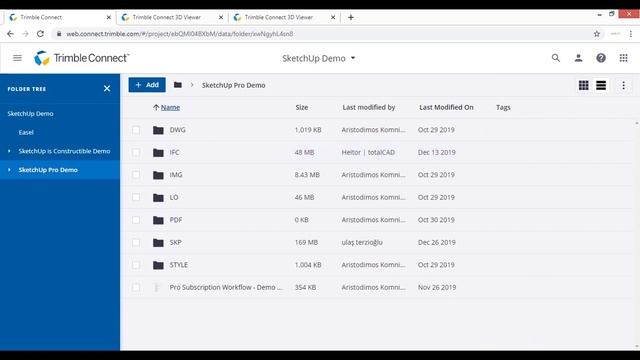Switch to thumbnail grid view

[584, 85]
